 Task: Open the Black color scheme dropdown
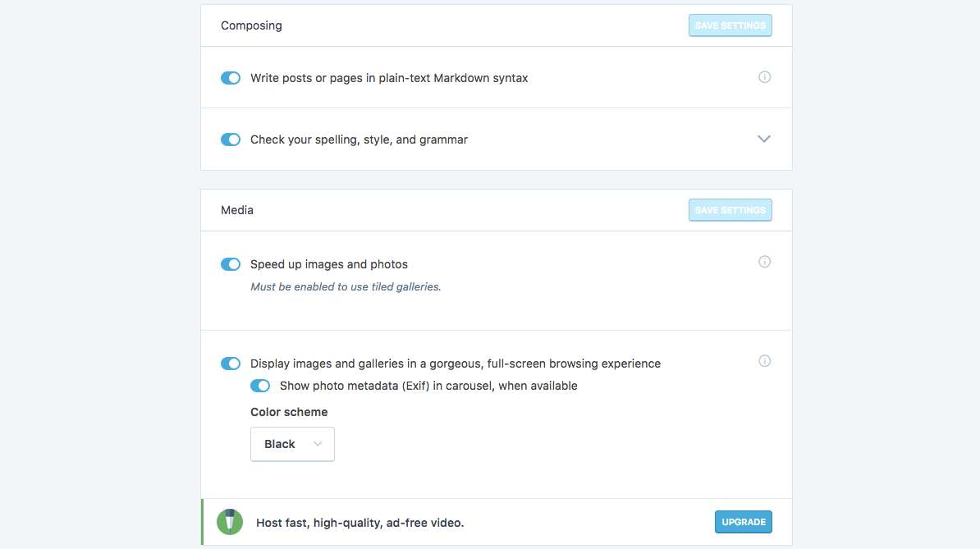pos(292,444)
